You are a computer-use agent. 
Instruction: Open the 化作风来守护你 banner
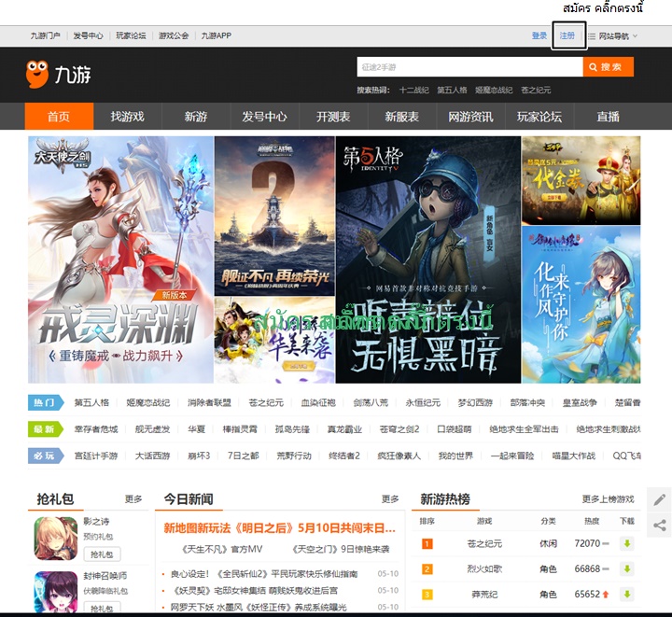pyautogui.click(x=581, y=304)
